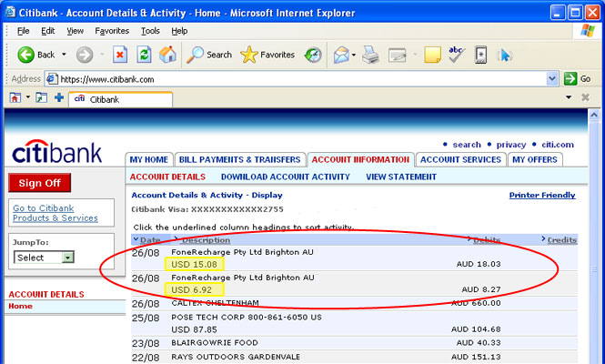
Task: Click the History icon in the toolbar
Action: click(x=313, y=55)
